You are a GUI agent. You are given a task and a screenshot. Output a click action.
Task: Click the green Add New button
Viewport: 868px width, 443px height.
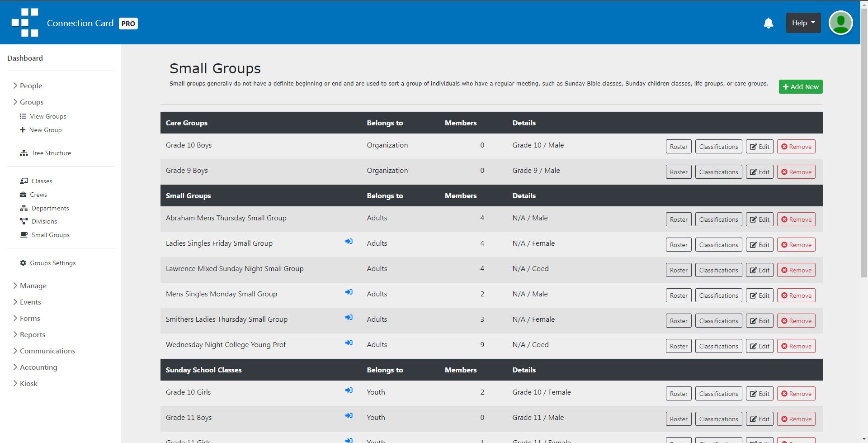click(801, 86)
